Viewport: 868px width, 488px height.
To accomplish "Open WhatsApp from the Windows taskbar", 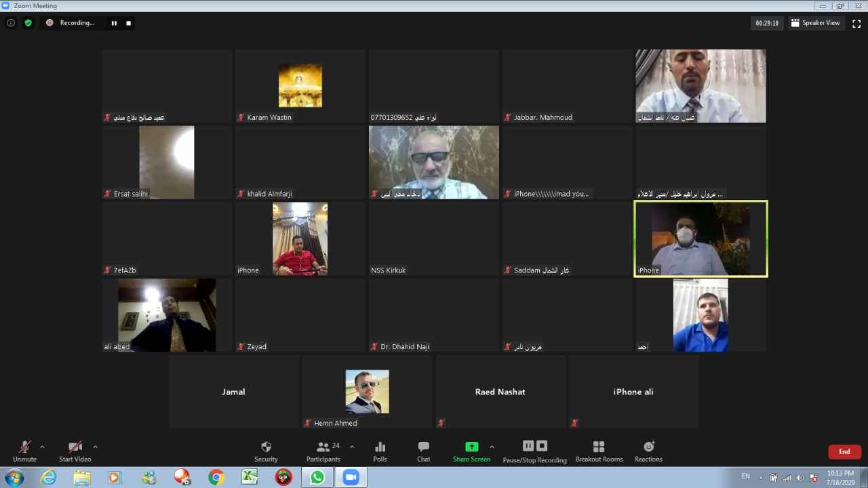I will (x=317, y=478).
